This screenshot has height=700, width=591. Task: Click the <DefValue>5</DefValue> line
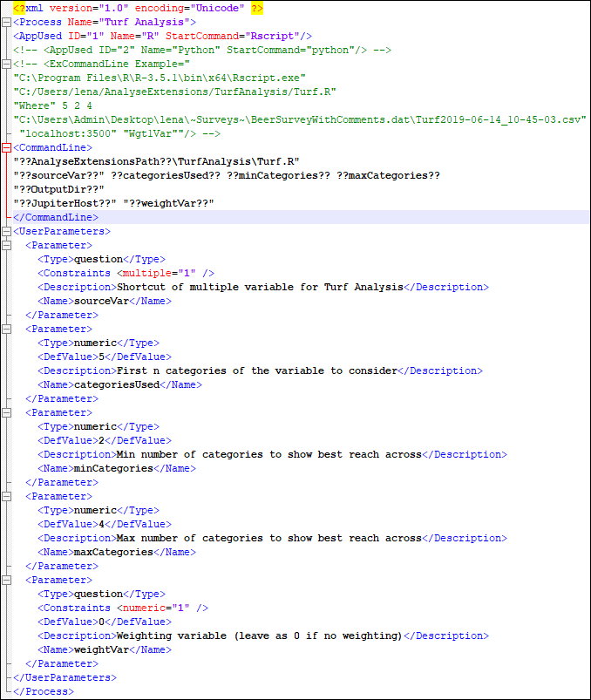click(105, 357)
